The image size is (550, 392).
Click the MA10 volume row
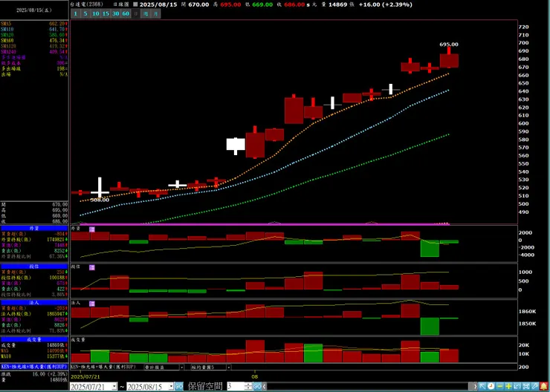pos(34,356)
